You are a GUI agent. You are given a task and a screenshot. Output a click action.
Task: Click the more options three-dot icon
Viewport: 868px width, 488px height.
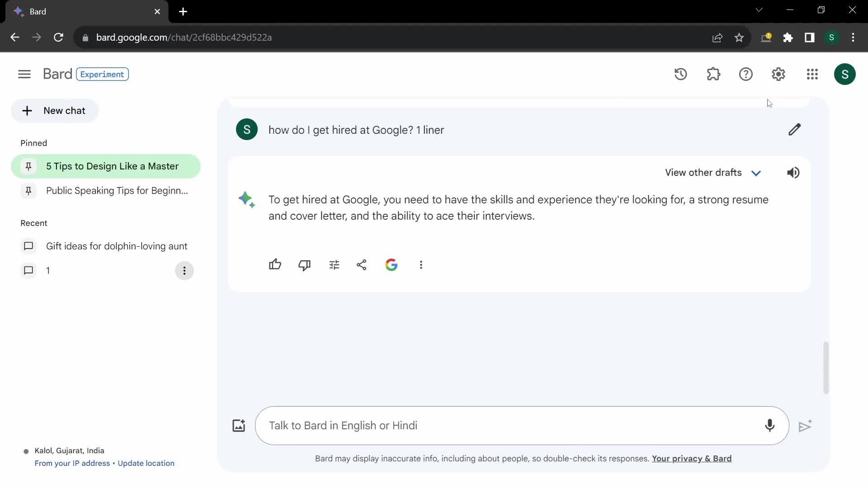tap(421, 264)
